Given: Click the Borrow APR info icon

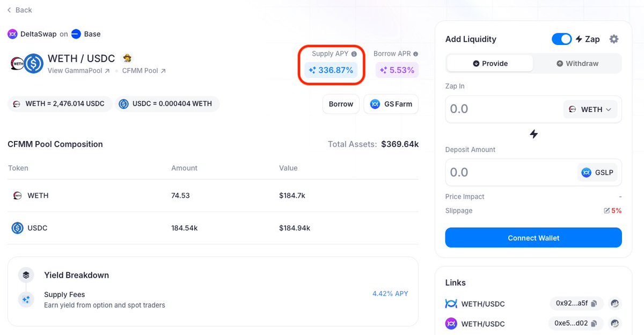Looking at the screenshot, I should tap(416, 54).
